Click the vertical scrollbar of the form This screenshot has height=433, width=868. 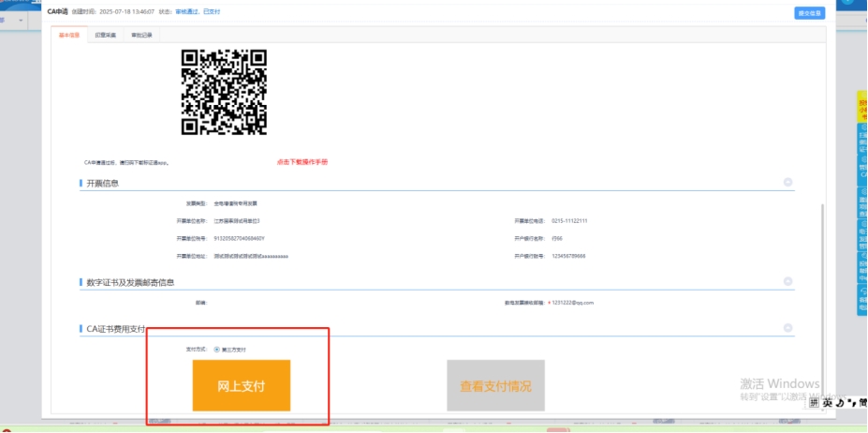[x=823, y=281]
